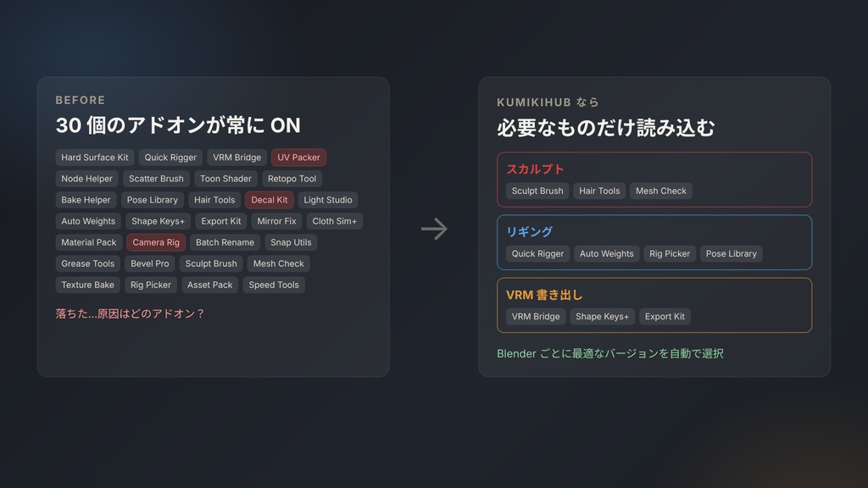The image size is (868, 488).
Task: Select the Speed Tools chip
Action: pyautogui.click(x=274, y=285)
